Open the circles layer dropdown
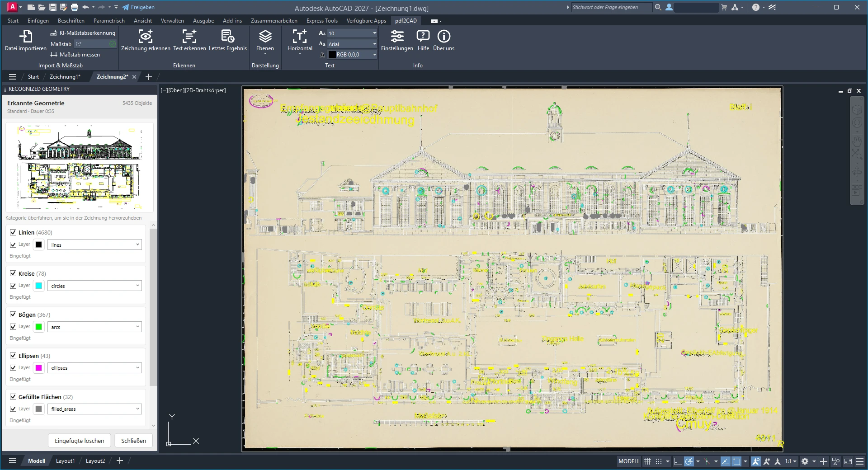Screen dimensions: 868x470 tap(94, 286)
